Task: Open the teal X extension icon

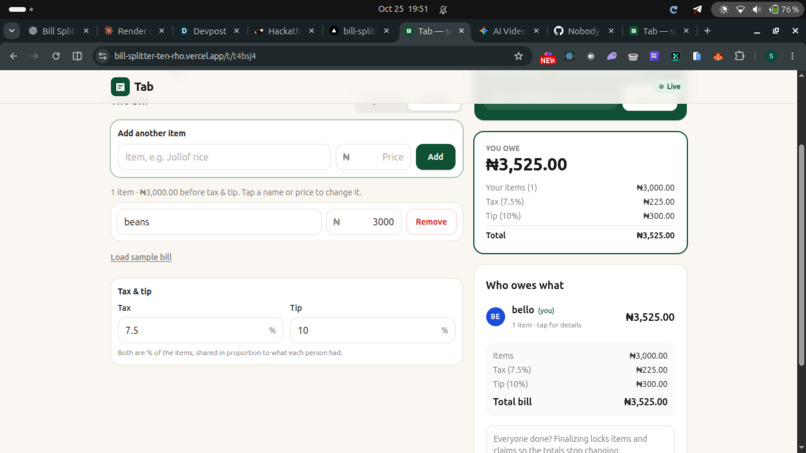Action: coord(675,56)
